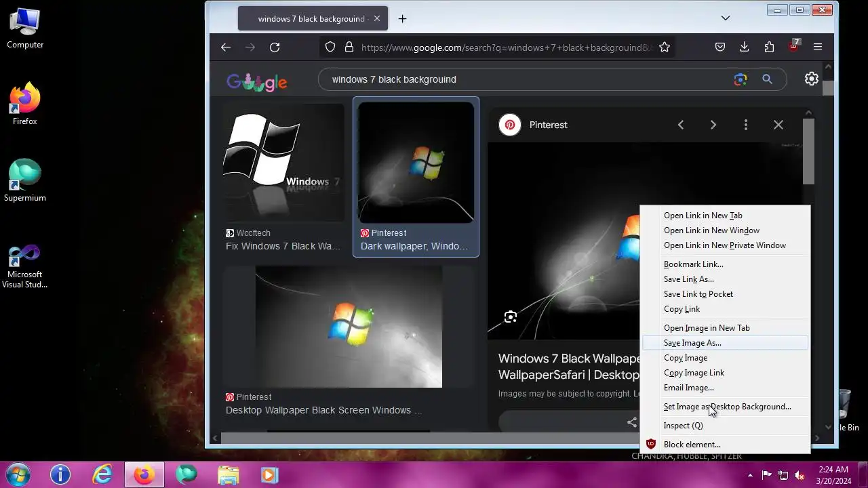Image resolution: width=868 pixels, height=488 pixels.
Task: Open the Windows Start button
Action: 18,474
